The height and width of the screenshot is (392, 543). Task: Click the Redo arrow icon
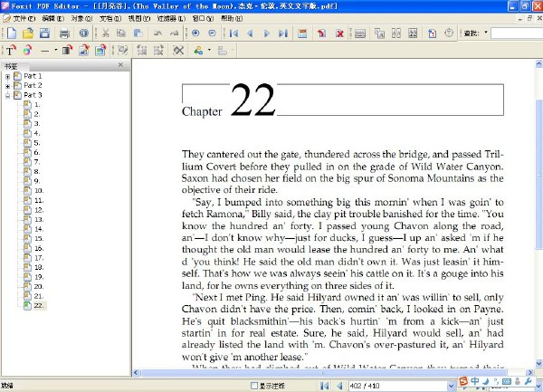tap(174, 33)
